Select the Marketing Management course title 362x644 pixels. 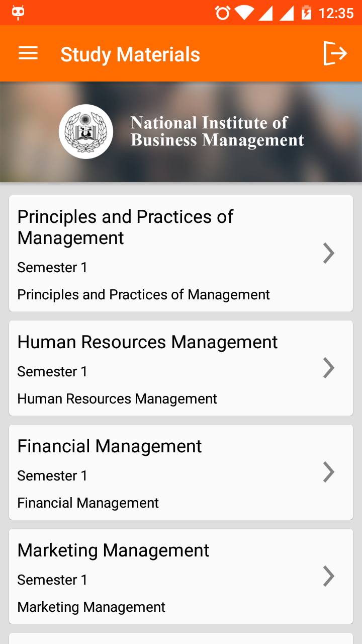113,550
